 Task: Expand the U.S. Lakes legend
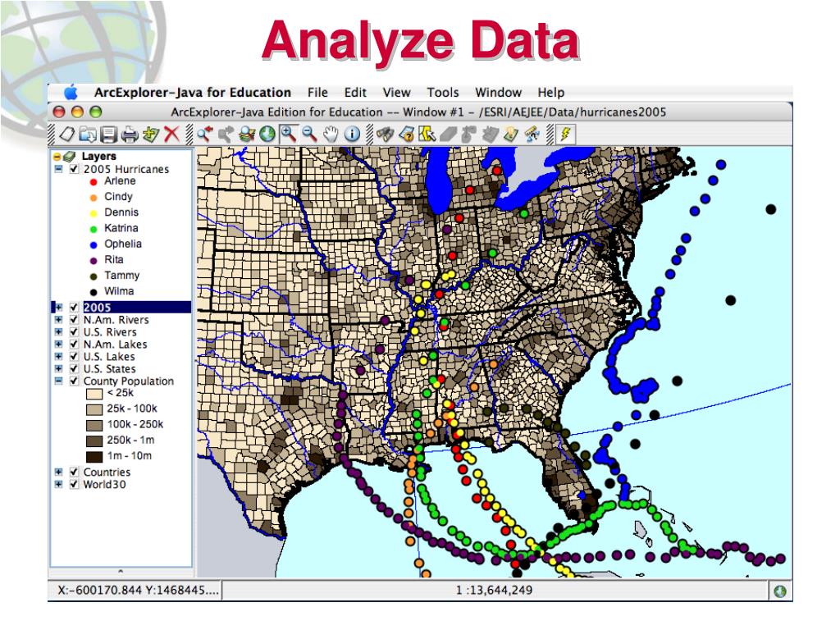pyautogui.click(x=58, y=357)
